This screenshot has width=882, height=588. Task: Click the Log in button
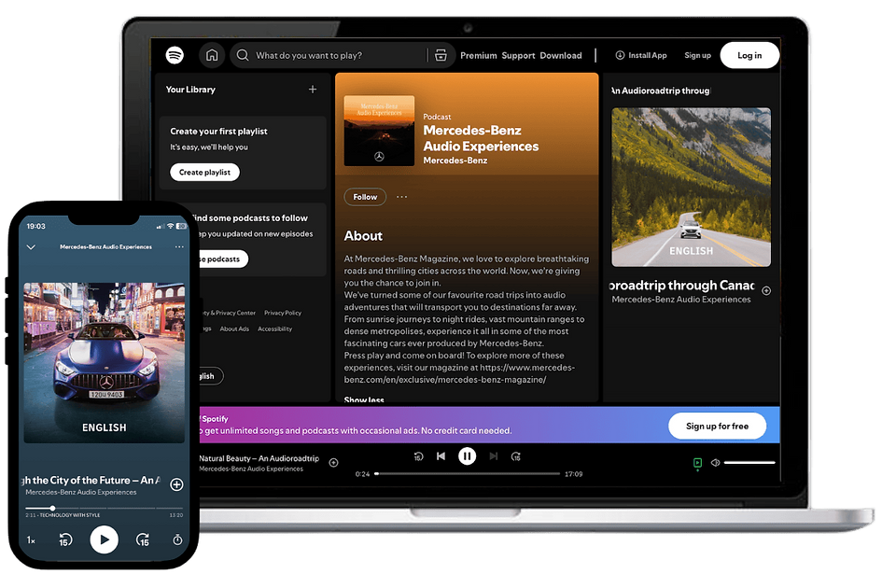749,55
